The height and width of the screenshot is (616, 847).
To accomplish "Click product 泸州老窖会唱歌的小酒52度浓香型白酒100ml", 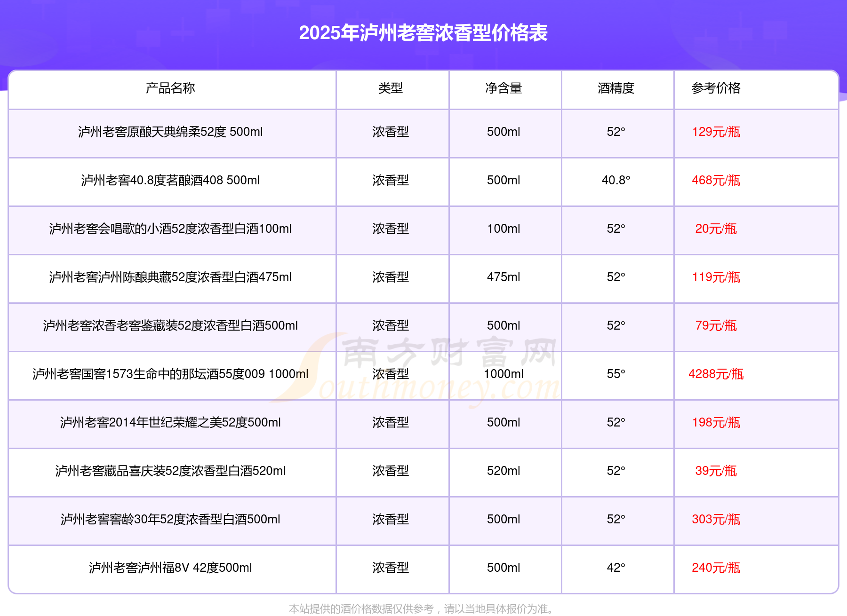I will [x=170, y=229].
